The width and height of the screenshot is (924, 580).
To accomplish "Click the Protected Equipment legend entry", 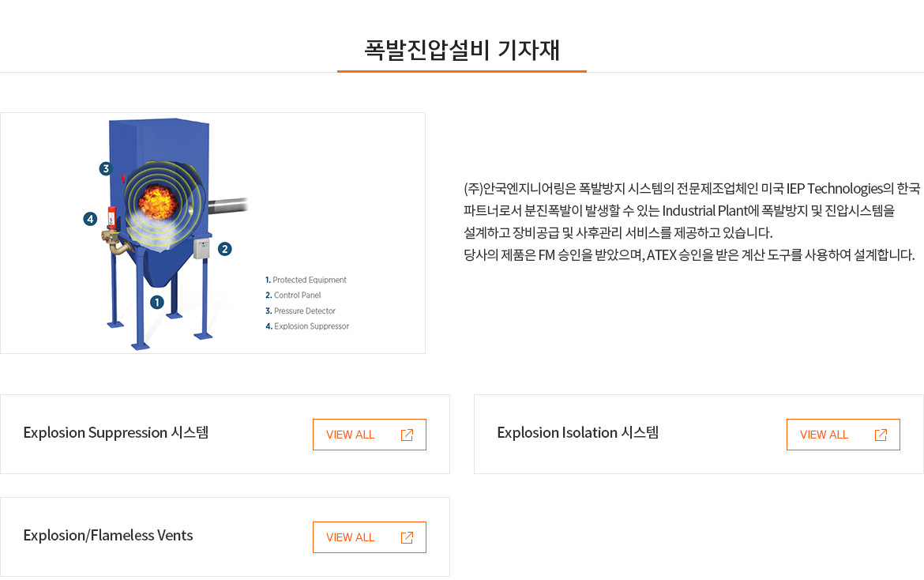I will click(306, 280).
